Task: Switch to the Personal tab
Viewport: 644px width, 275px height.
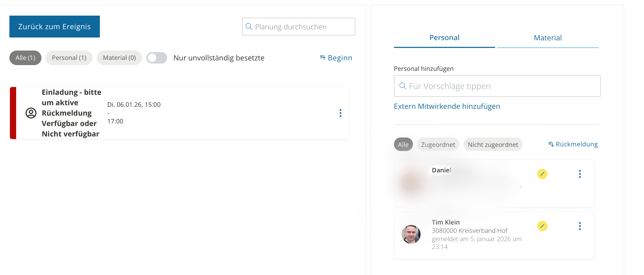Action: [444, 38]
